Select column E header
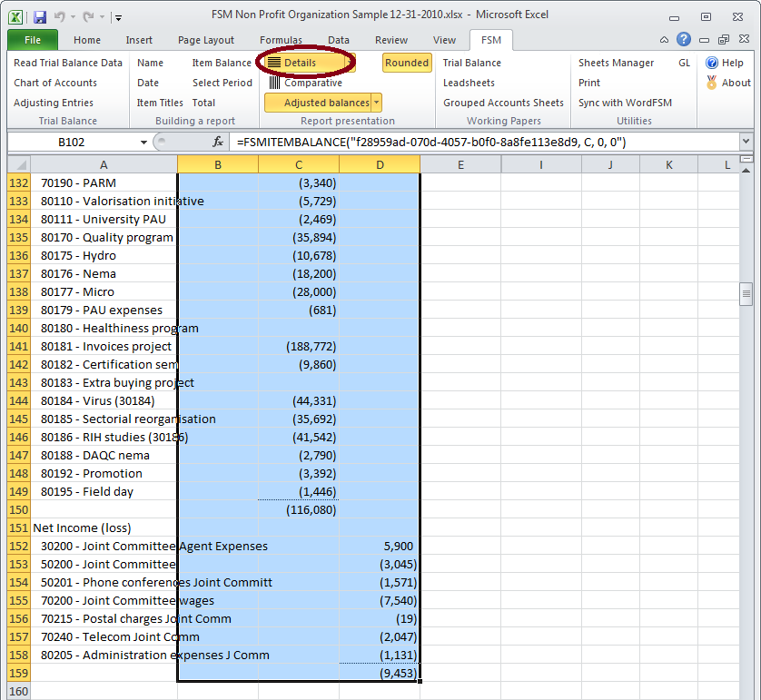Screen dimensions: 761x700 point(460,164)
